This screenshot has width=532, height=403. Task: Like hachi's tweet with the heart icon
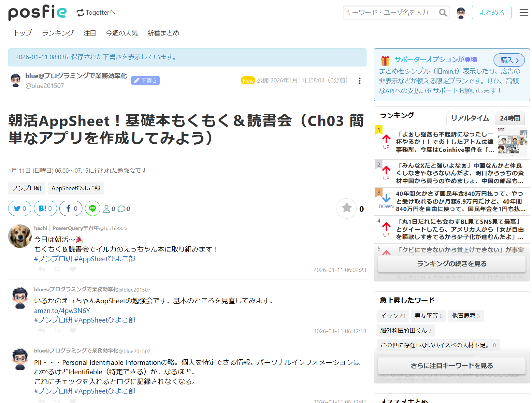[73, 269]
